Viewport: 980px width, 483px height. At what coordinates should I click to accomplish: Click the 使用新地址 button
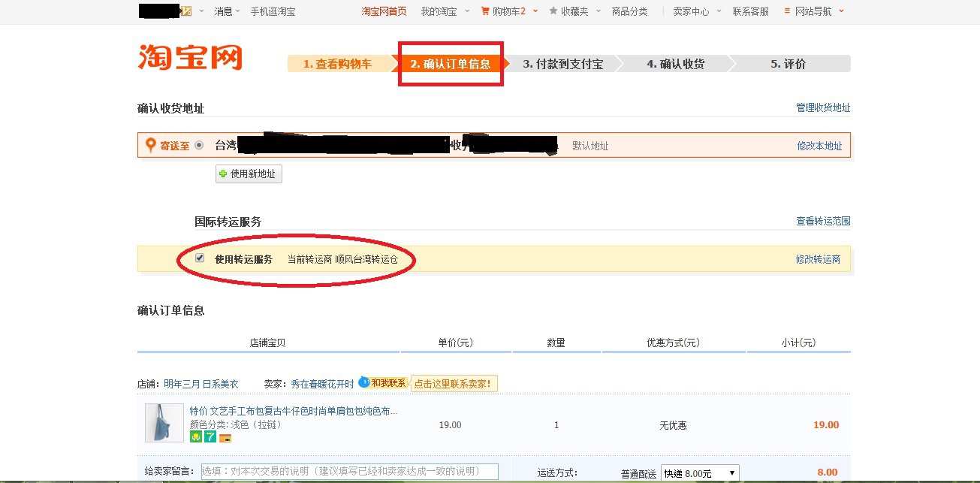[249, 174]
